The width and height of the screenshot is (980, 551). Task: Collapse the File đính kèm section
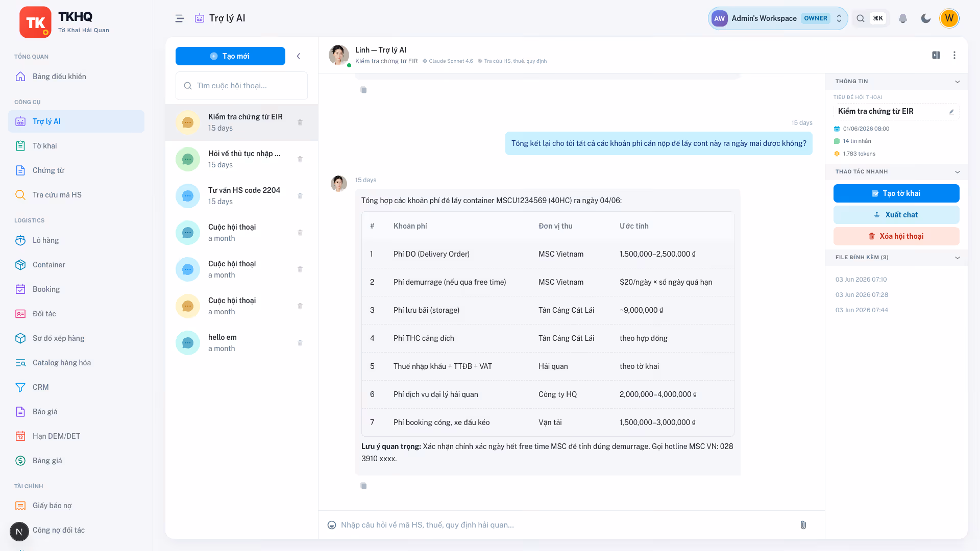click(958, 258)
